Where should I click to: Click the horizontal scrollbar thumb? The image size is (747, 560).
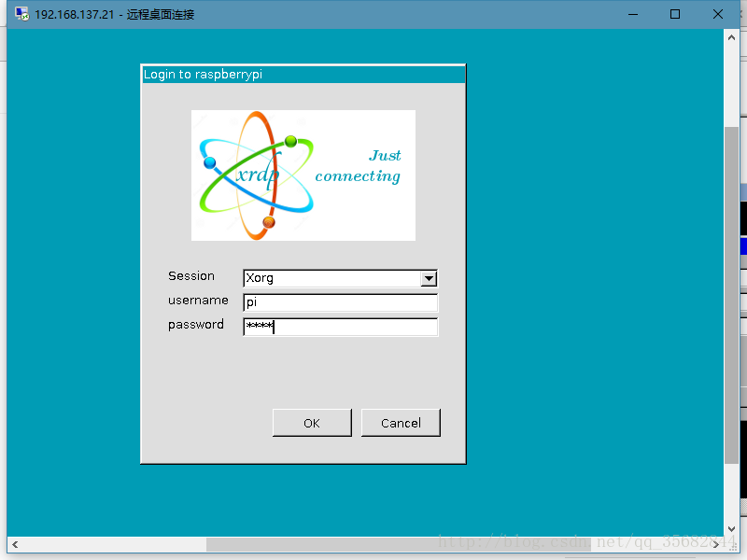click(x=399, y=544)
